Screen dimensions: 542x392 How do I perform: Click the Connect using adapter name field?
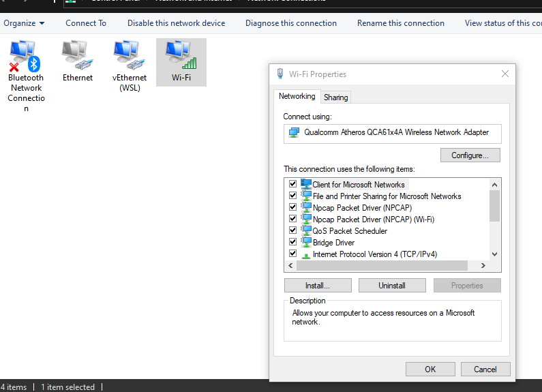coord(392,134)
